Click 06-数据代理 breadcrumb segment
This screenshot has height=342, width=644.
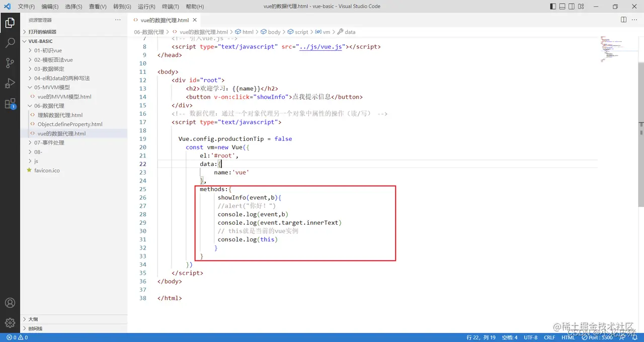[x=149, y=32]
